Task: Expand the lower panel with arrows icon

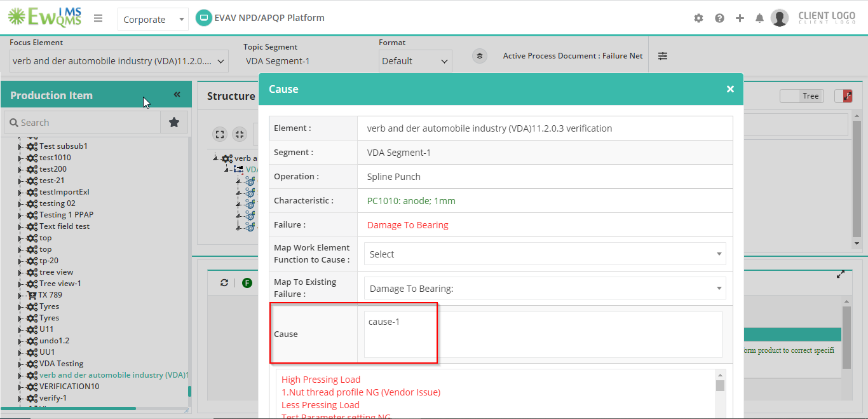Action: click(841, 275)
